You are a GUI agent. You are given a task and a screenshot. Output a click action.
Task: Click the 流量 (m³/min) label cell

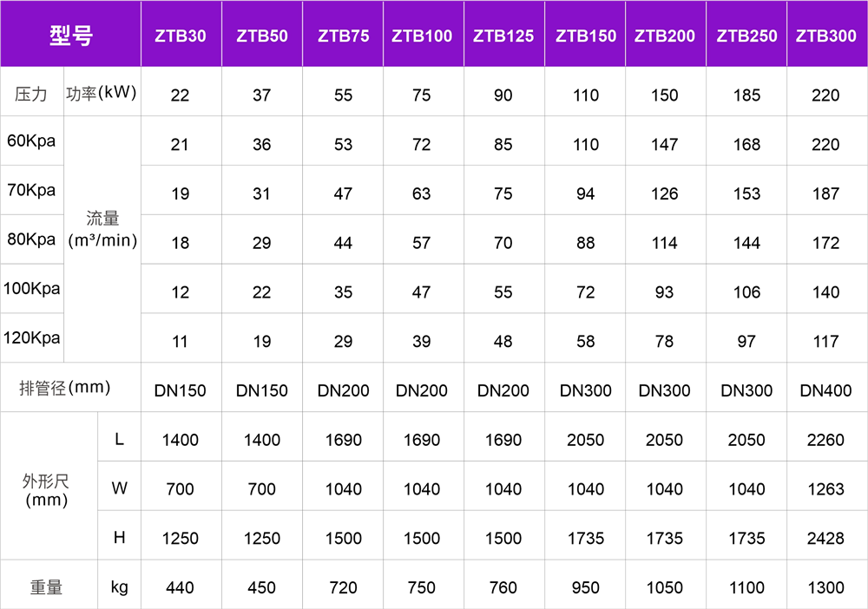point(102,230)
